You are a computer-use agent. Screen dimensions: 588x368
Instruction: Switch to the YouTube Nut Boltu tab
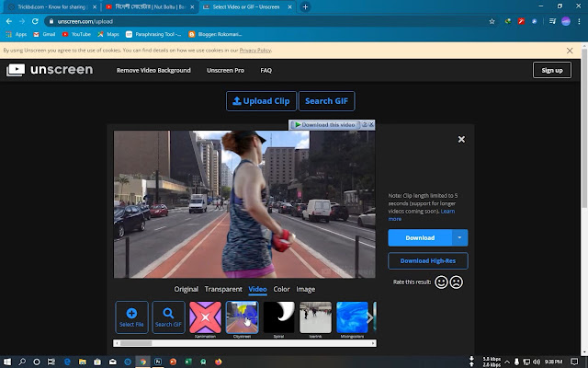[149, 6]
